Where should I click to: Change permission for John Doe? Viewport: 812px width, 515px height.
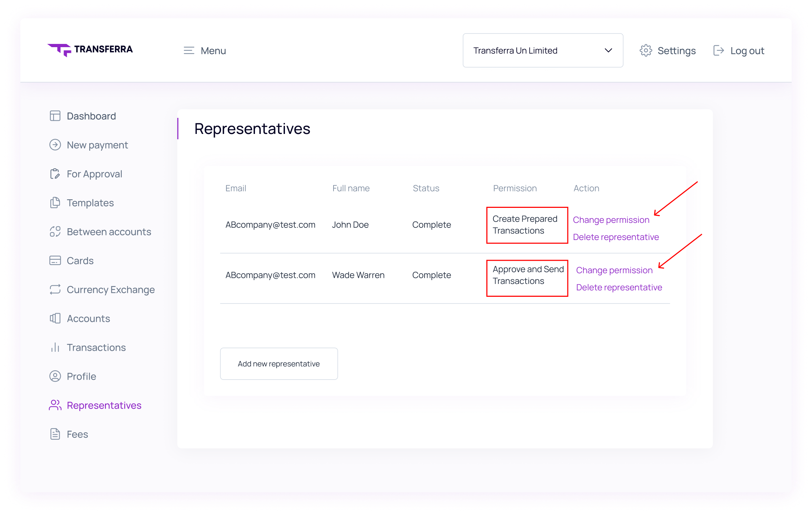pos(611,220)
